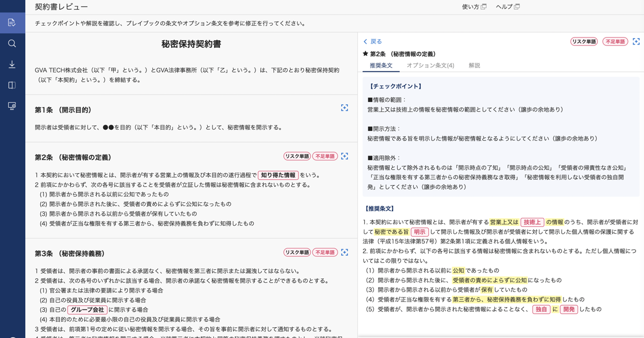
Task: Open the document review sidebar icon
Action: 12,23
